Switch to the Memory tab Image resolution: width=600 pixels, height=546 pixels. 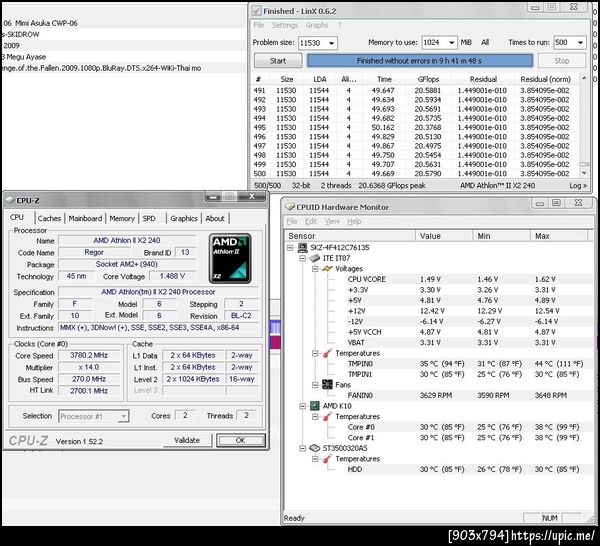(122, 218)
